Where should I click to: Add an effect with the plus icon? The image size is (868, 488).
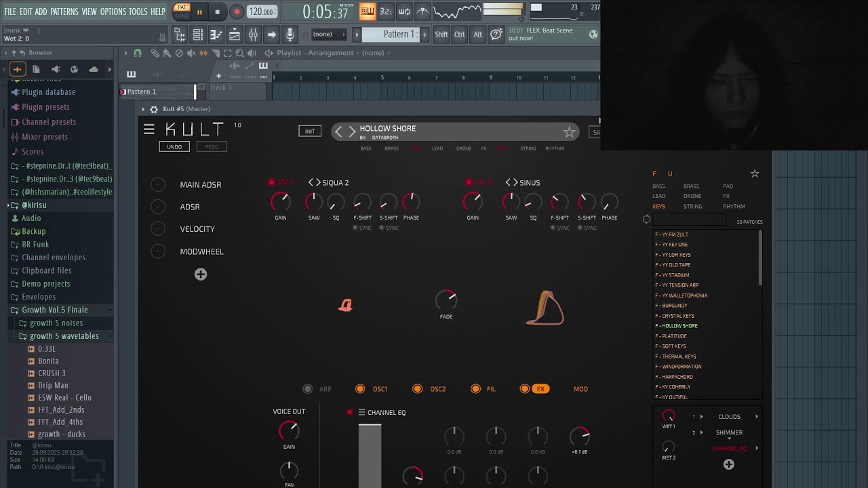(728, 464)
